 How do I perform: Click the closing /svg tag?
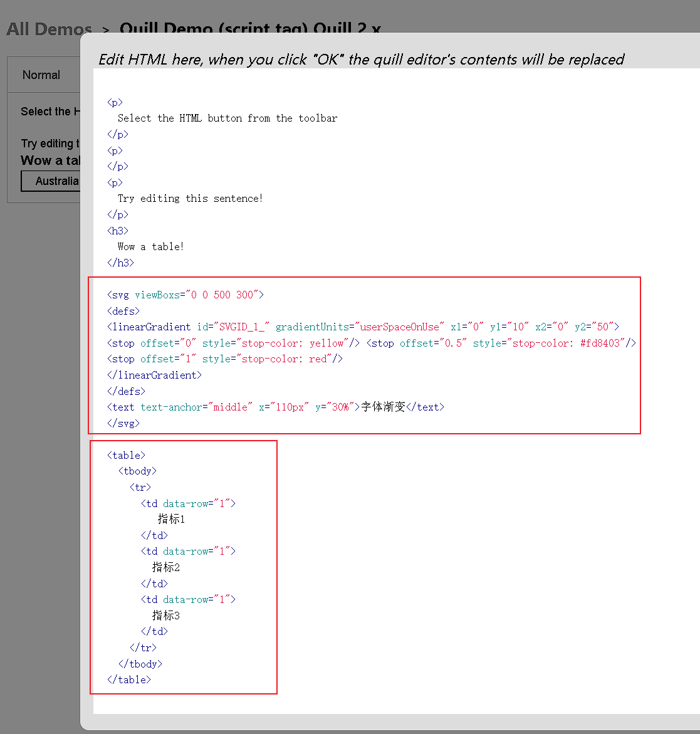(123, 422)
